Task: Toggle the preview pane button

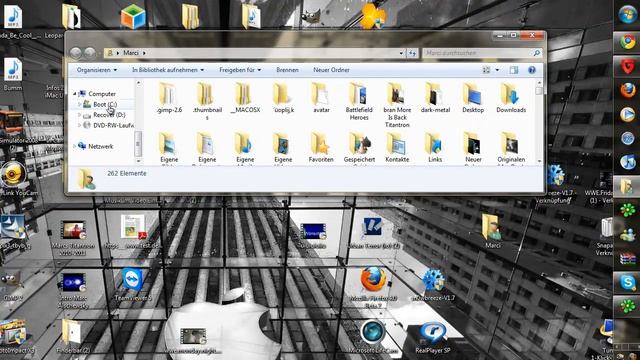Action: (513, 70)
